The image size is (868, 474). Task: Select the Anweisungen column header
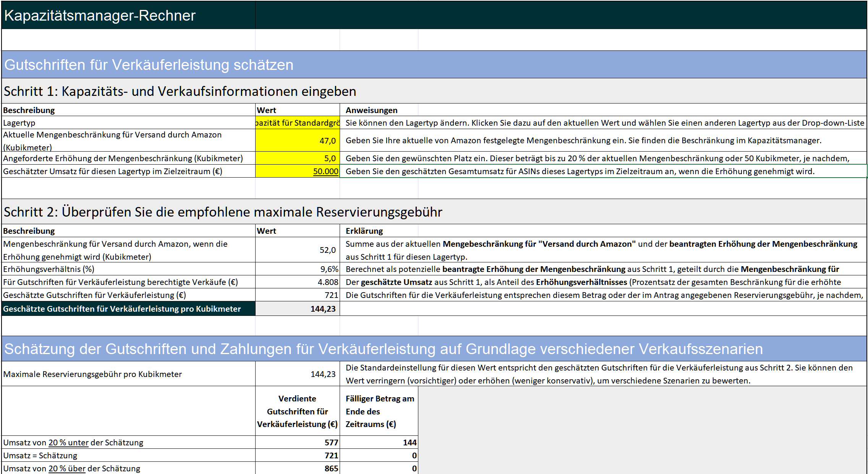[x=371, y=110]
